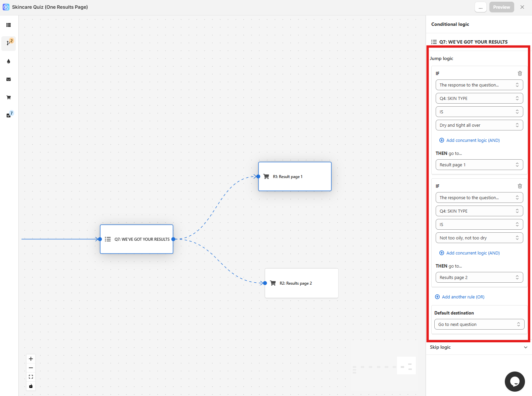Open first rule's Q4: SKIN TYPE dropdown
The height and width of the screenshot is (396, 532).
(x=479, y=98)
